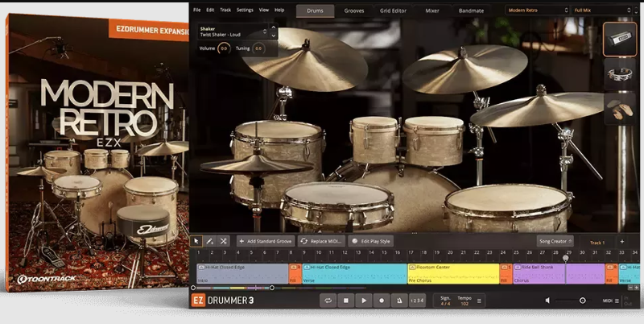644x324 pixels.
Task: Click the Replace MIDI button
Action: (x=321, y=241)
